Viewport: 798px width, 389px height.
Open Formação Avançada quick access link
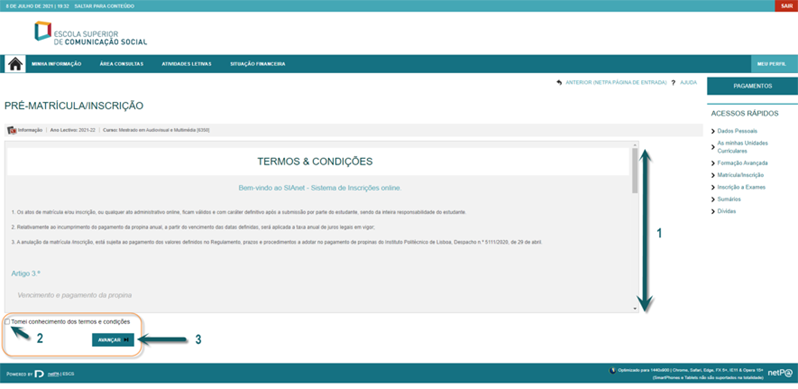743,163
